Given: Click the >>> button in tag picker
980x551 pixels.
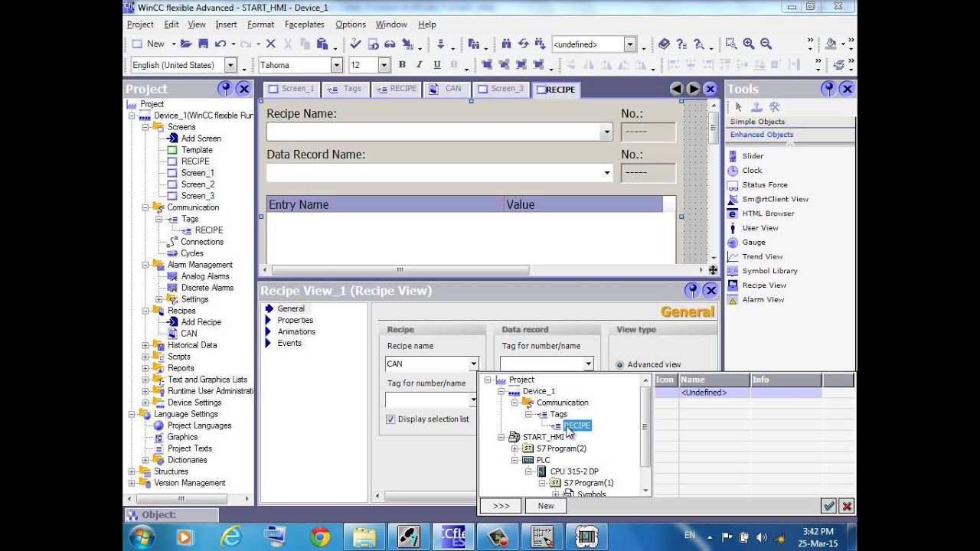Looking at the screenshot, I should click(x=501, y=506).
